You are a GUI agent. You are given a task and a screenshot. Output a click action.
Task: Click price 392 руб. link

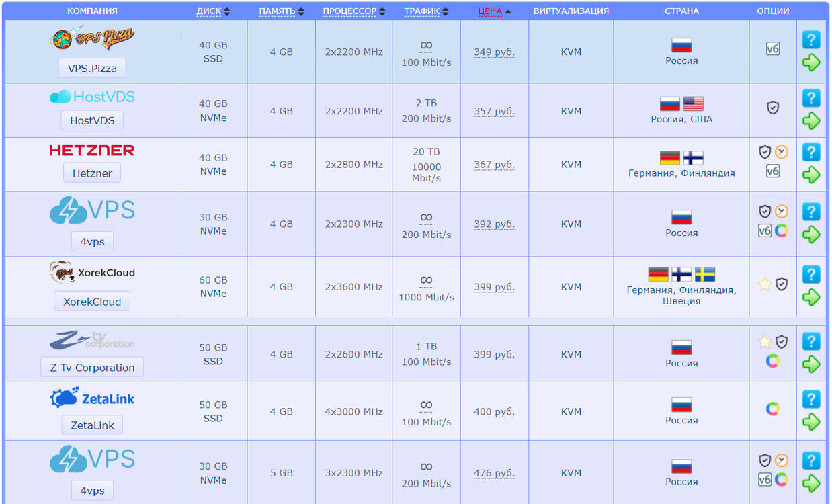tap(494, 224)
